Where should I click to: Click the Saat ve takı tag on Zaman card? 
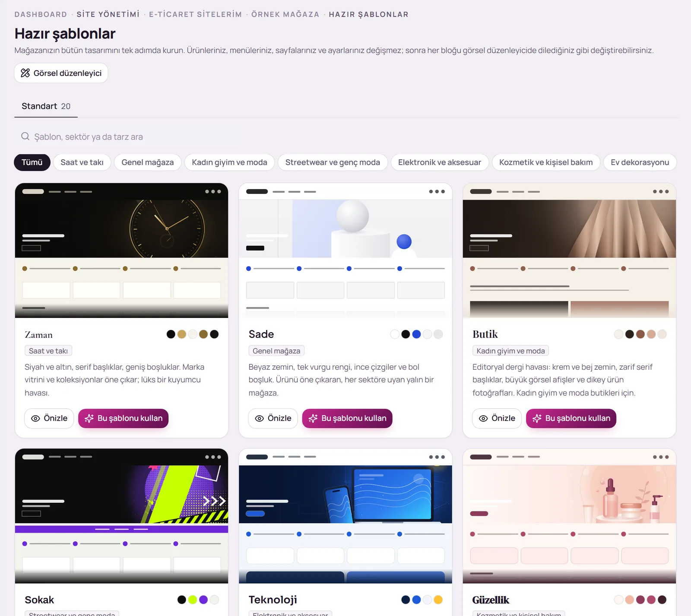[x=48, y=351]
